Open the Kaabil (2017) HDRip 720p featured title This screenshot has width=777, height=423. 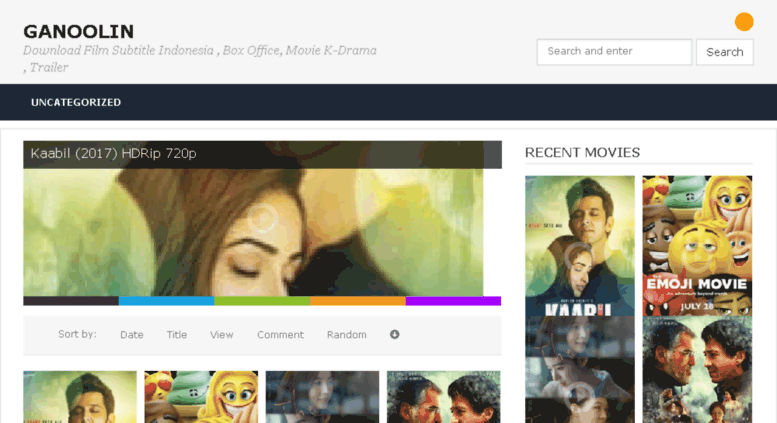pyautogui.click(x=113, y=154)
